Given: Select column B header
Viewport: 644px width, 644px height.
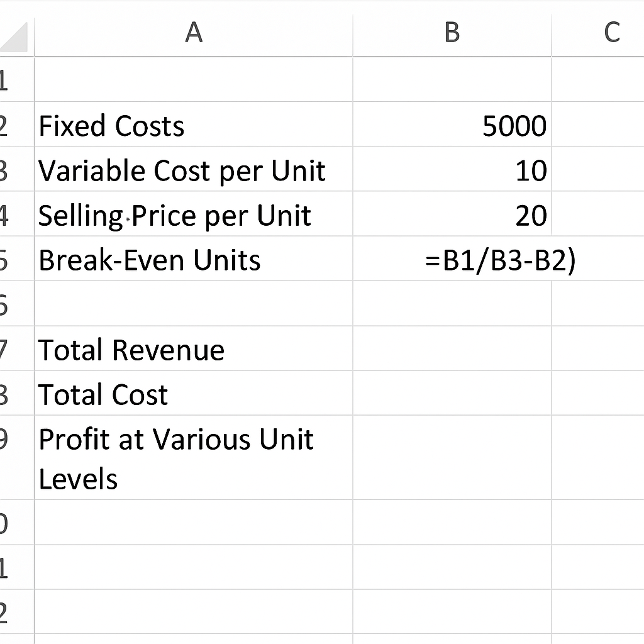Looking at the screenshot, I should pos(452,33).
